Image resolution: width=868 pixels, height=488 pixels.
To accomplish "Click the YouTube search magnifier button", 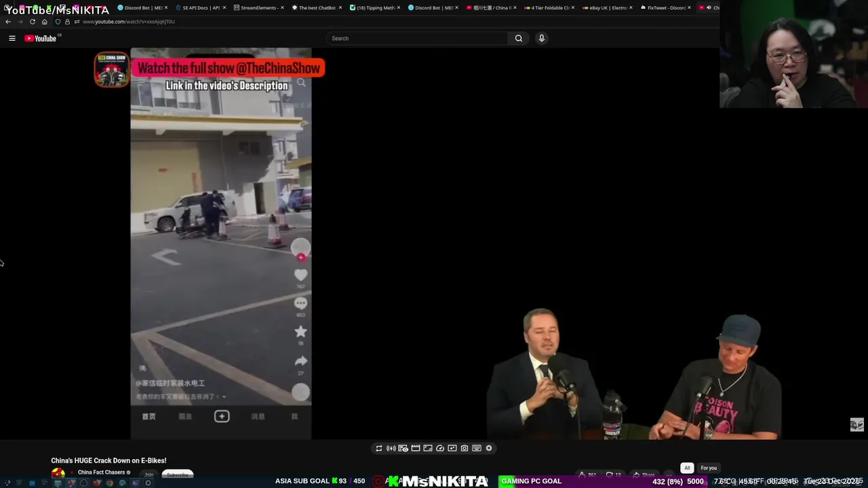I will coord(519,39).
